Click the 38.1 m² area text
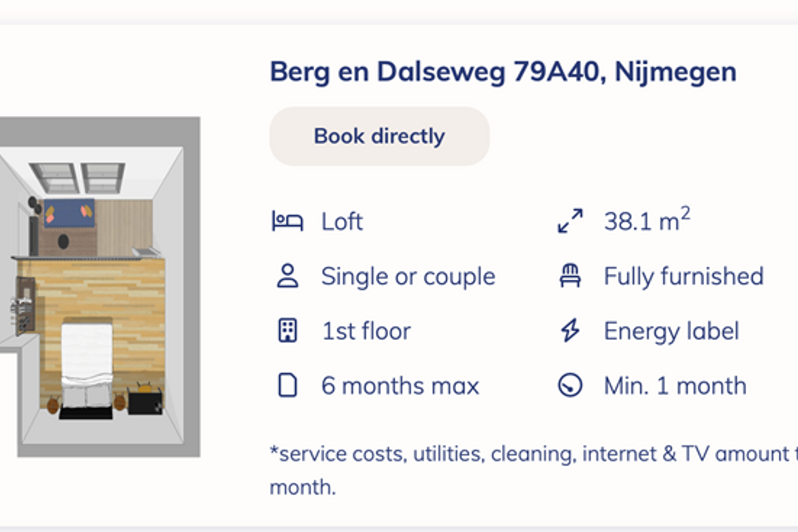The height and width of the screenshot is (532, 798). point(646,220)
